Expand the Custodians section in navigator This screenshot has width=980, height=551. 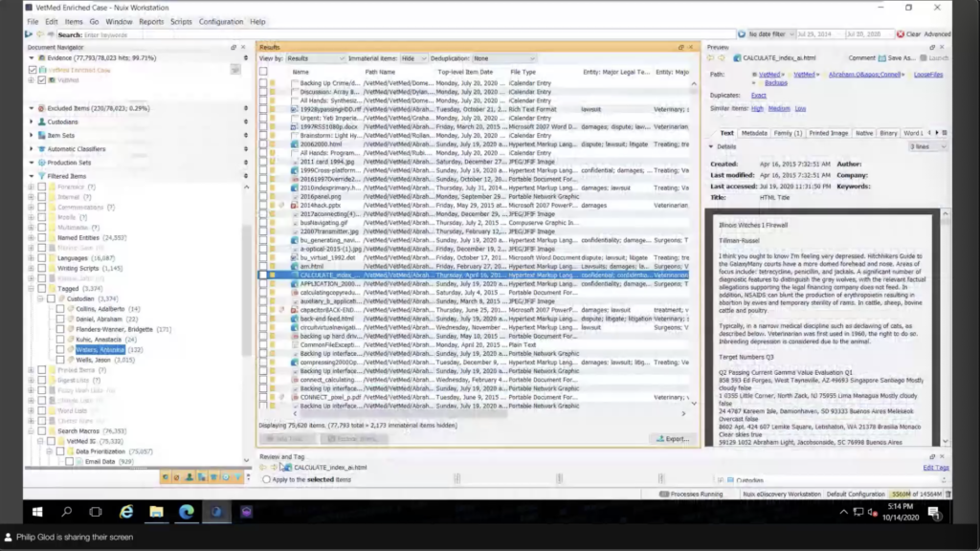(x=32, y=121)
